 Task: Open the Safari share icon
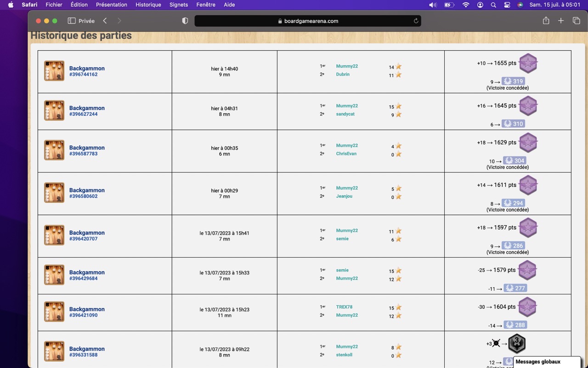546,21
